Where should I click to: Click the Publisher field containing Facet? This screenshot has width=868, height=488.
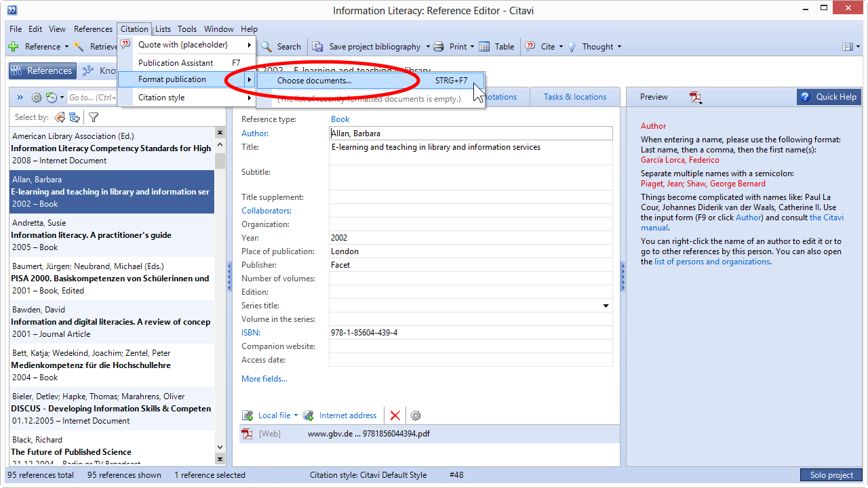pyautogui.click(x=471, y=265)
